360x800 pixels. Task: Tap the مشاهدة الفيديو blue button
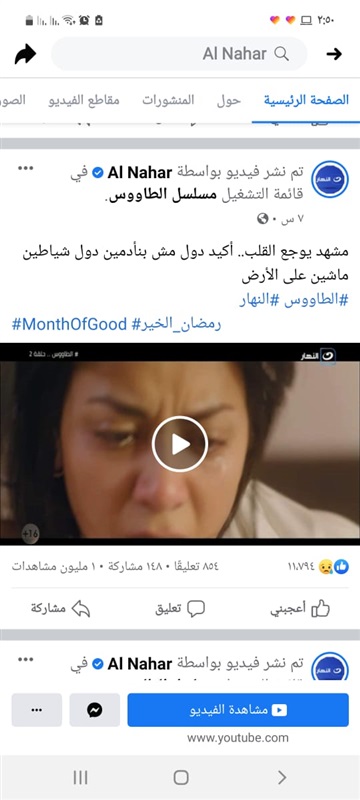tap(238, 710)
